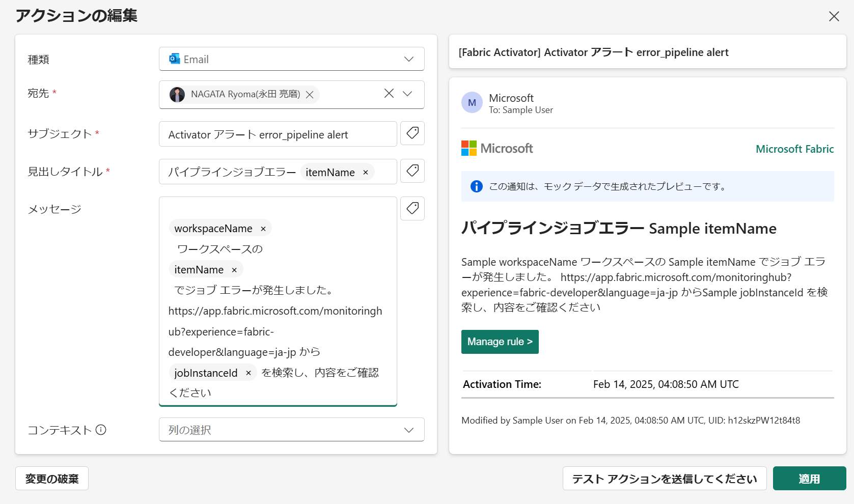Screen dimensions: 854x504
Task: Click Activation Time label in preview
Action: coord(502,384)
